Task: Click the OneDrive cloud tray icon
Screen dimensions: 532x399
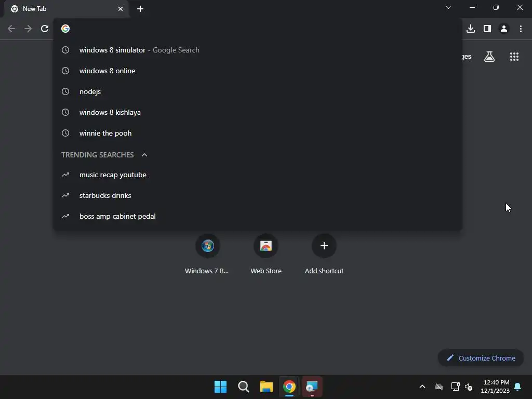Action: point(439,387)
